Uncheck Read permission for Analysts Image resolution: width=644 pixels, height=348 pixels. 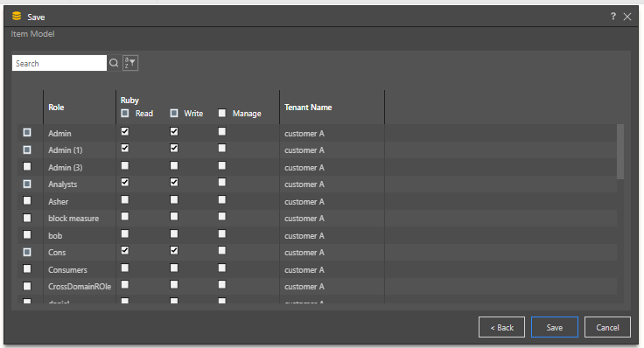(125, 182)
